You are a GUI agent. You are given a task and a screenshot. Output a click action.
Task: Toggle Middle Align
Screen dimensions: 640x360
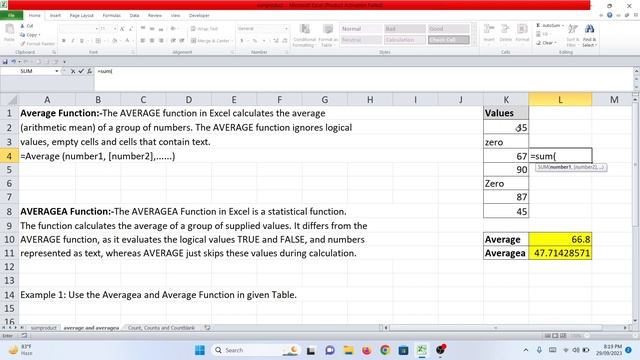[x=152, y=29]
